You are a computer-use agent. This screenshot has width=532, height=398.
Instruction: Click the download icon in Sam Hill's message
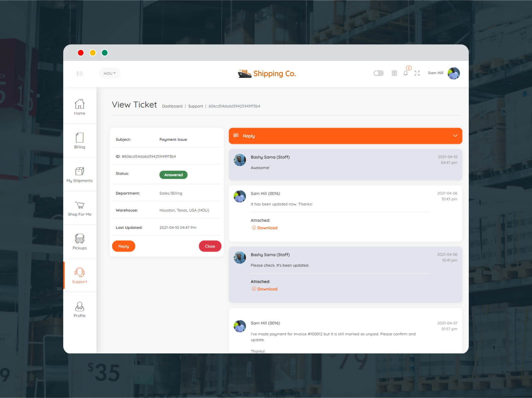tap(254, 228)
